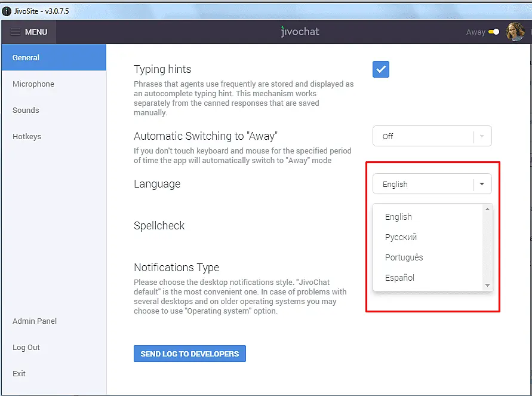Switch to the Microphone settings section
532x396 pixels.
coord(33,84)
